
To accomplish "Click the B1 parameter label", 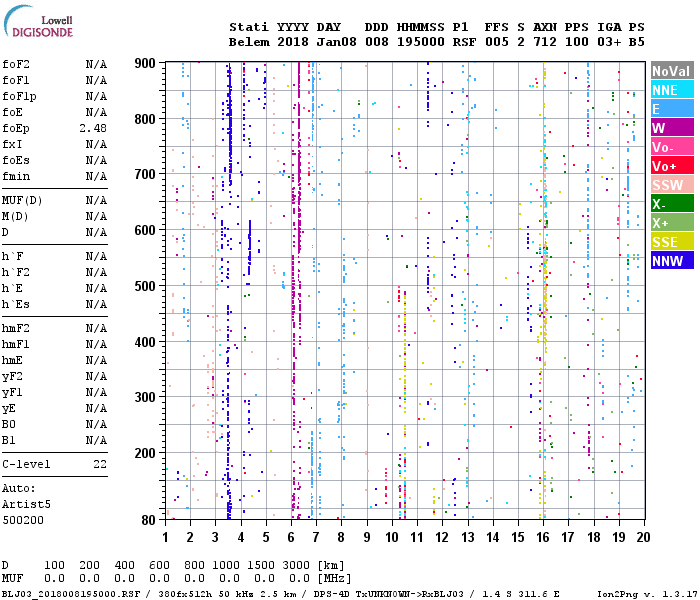I will [x=8, y=441].
